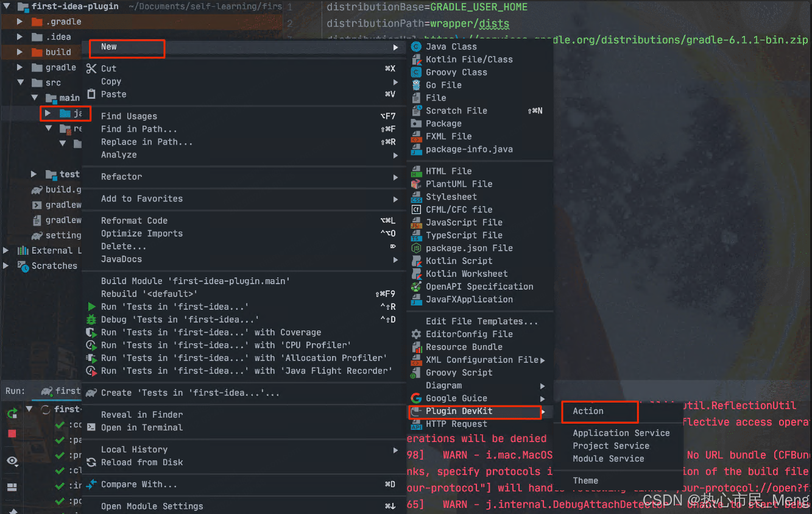The image size is (812, 514).
Task: Click the PlantUML File icon
Action: (416, 184)
